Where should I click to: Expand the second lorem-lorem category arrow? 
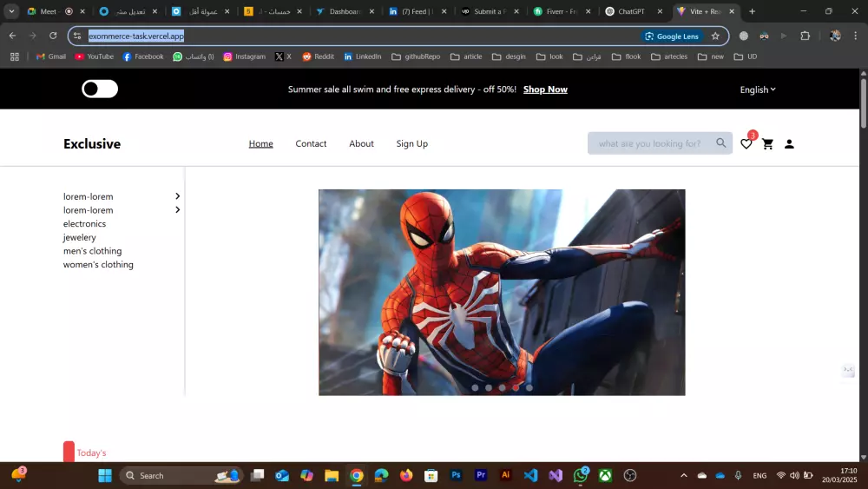[177, 210]
